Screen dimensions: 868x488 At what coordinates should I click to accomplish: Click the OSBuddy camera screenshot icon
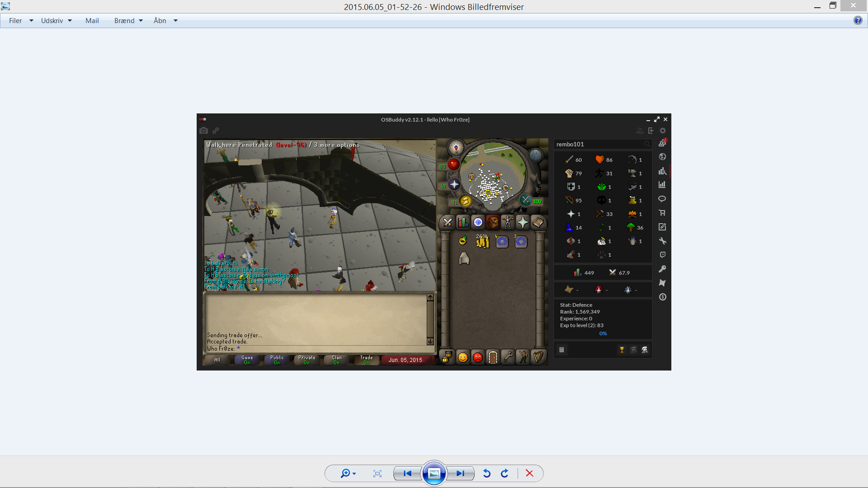203,131
